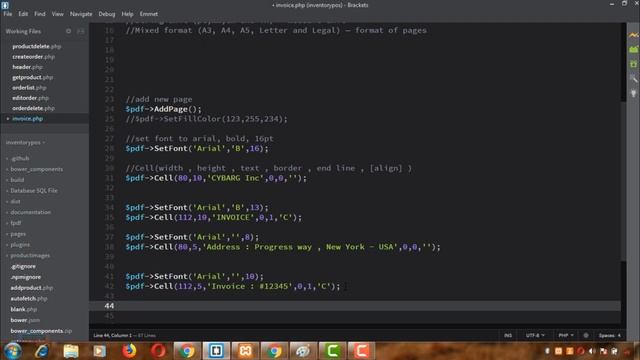The width and height of the screenshot is (640, 360).
Task: Click the green plugin icon below Extension Manager
Action: 633,64
